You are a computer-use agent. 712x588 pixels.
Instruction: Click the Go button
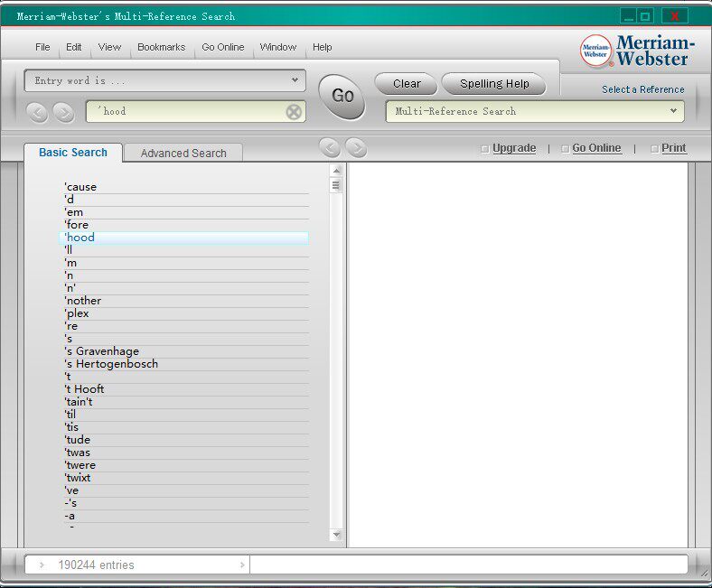tap(342, 97)
